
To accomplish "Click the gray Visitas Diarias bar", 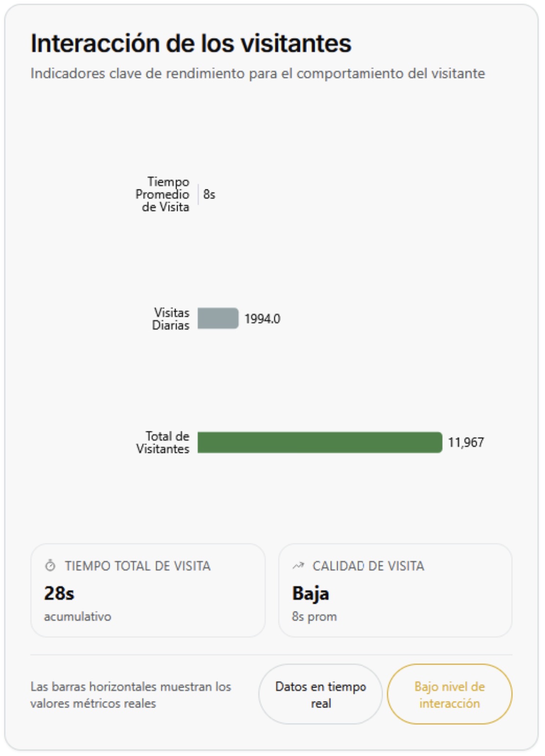I will [218, 318].
